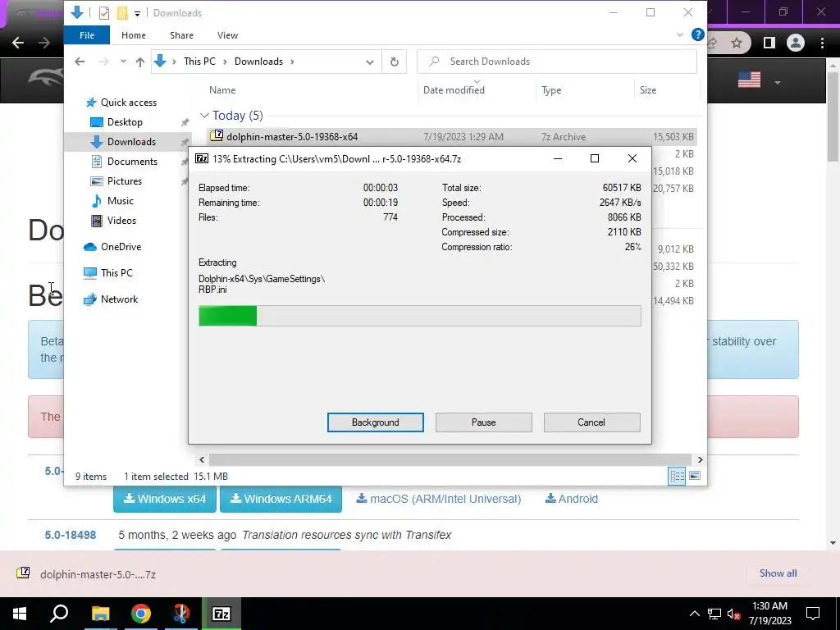Click the extraction progress bar
The height and width of the screenshot is (630, 840).
(419, 316)
